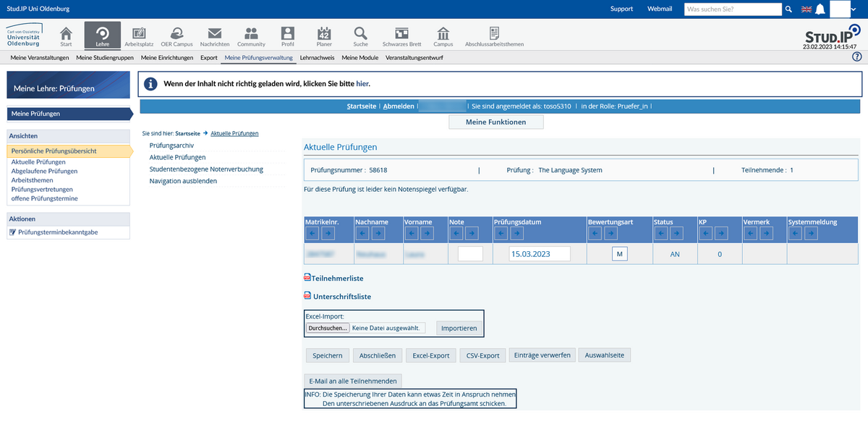Click the Note input field

(x=470, y=254)
